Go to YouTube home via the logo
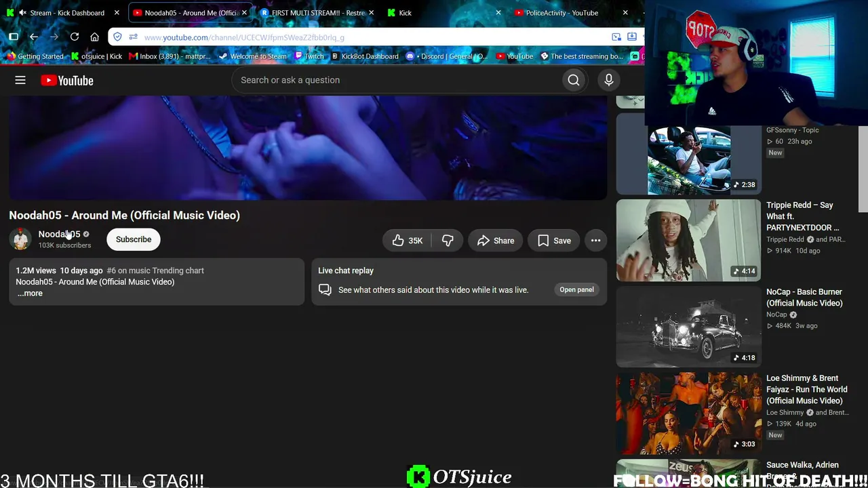 pos(67,81)
